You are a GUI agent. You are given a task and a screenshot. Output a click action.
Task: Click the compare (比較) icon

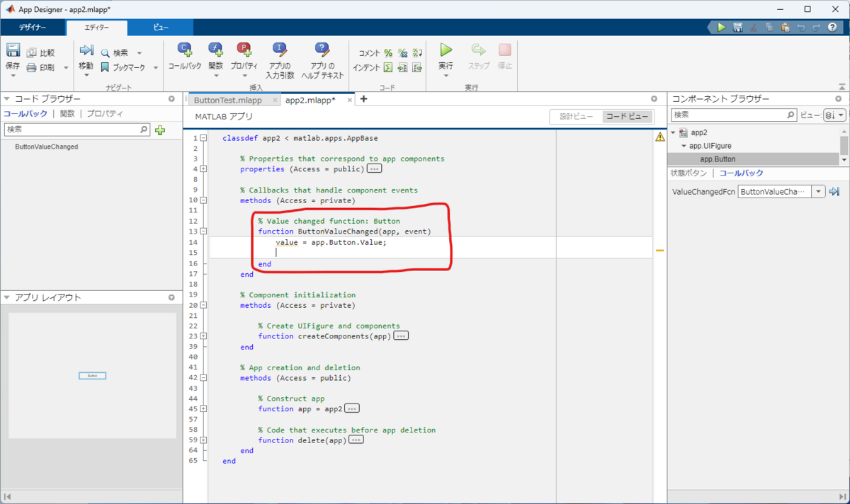(32, 52)
